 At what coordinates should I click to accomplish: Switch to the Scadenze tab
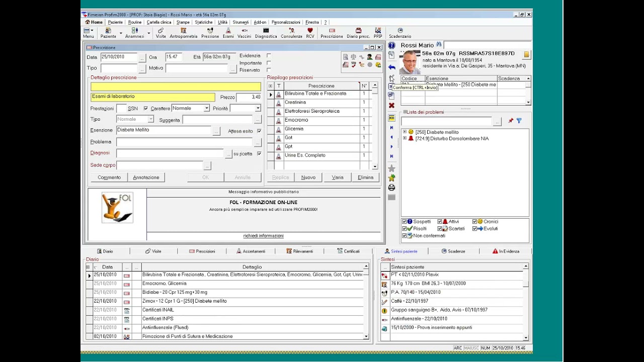(453, 251)
